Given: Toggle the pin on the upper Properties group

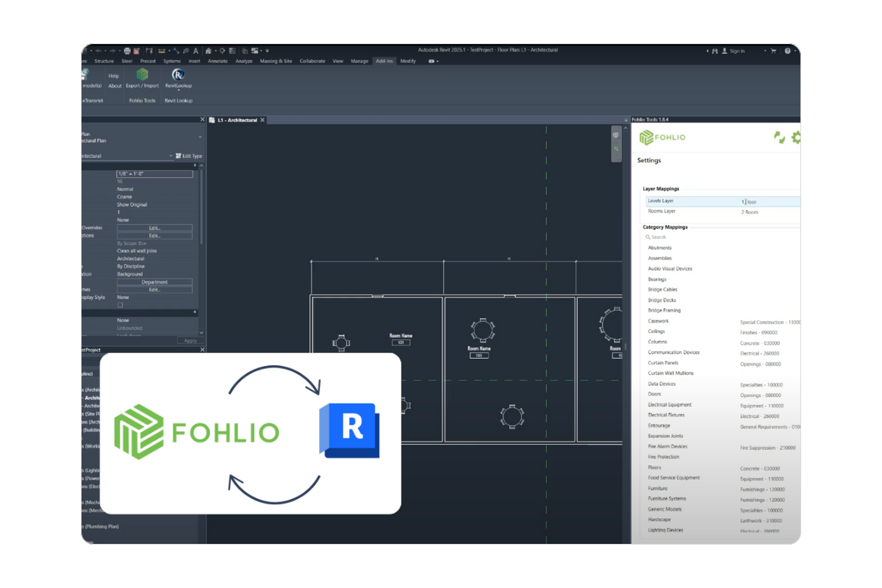Looking at the screenshot, I should 194,164.
